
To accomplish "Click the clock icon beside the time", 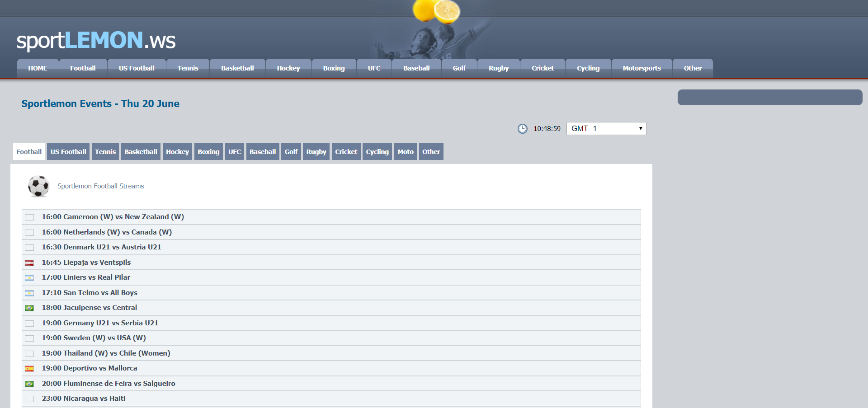I will tap(522, 129).
